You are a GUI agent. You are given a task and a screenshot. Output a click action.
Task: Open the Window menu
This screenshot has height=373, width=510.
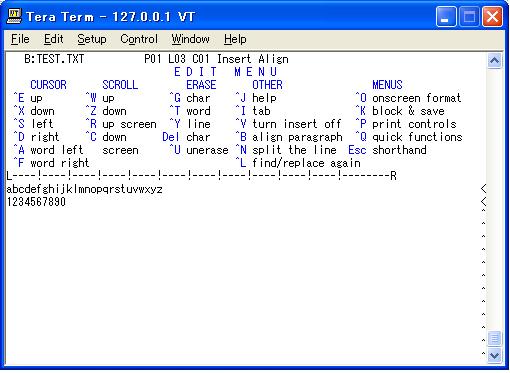[x=190, y=39]
